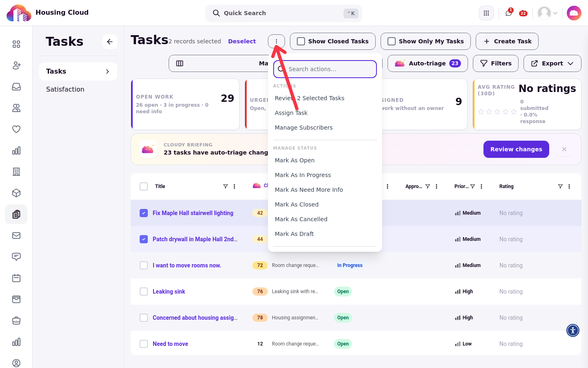Choose Mark As Closed action
This screenshot has height=368, width=588.
325,204
